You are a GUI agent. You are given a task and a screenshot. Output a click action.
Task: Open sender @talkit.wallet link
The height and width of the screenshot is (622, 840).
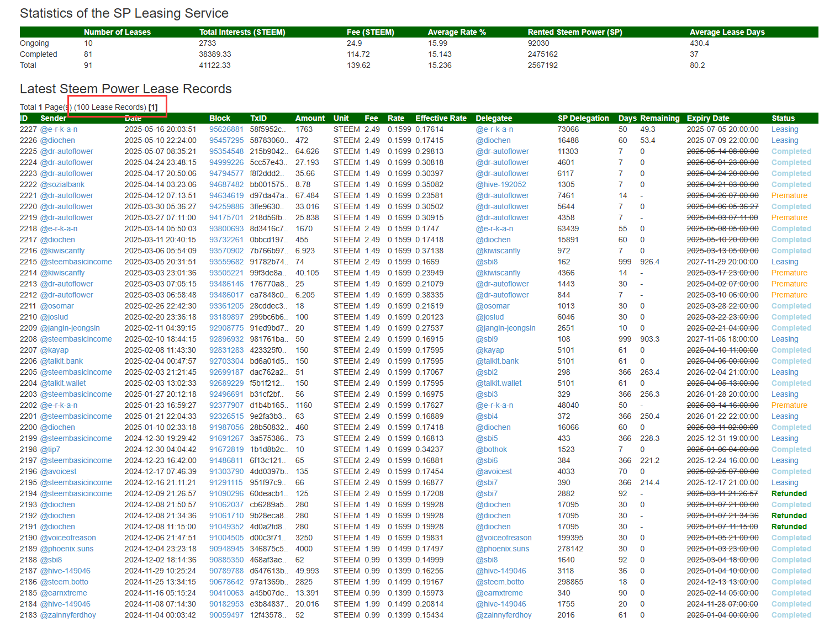pyautogui.click(x=63, y=383)
